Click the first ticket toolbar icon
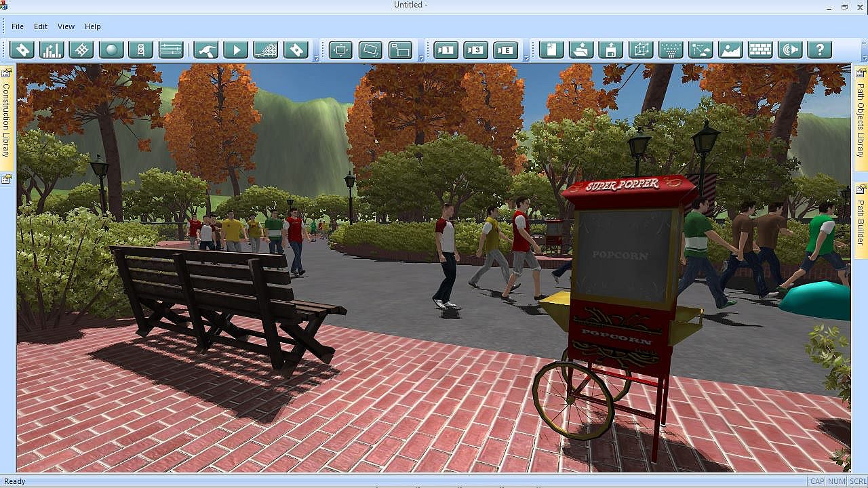Viewport: 868px width, 488px height. (x=22, y=49)
